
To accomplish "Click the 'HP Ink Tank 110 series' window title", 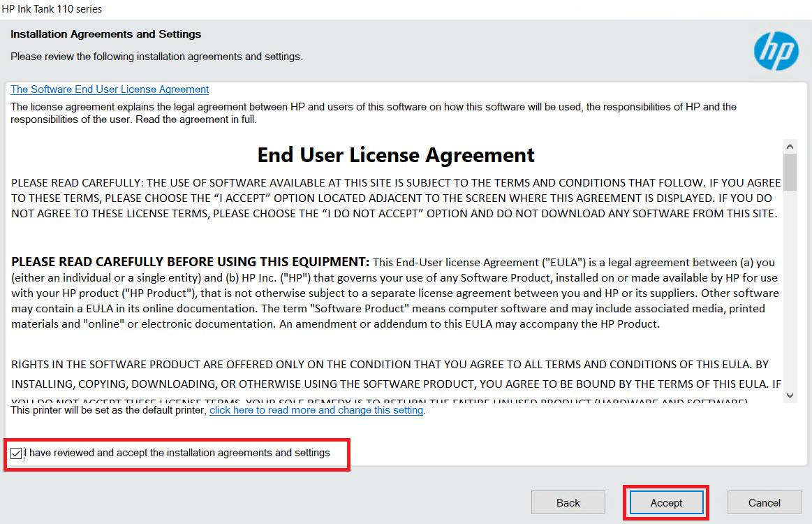I will pyautogui.click(x=52, y=9).
